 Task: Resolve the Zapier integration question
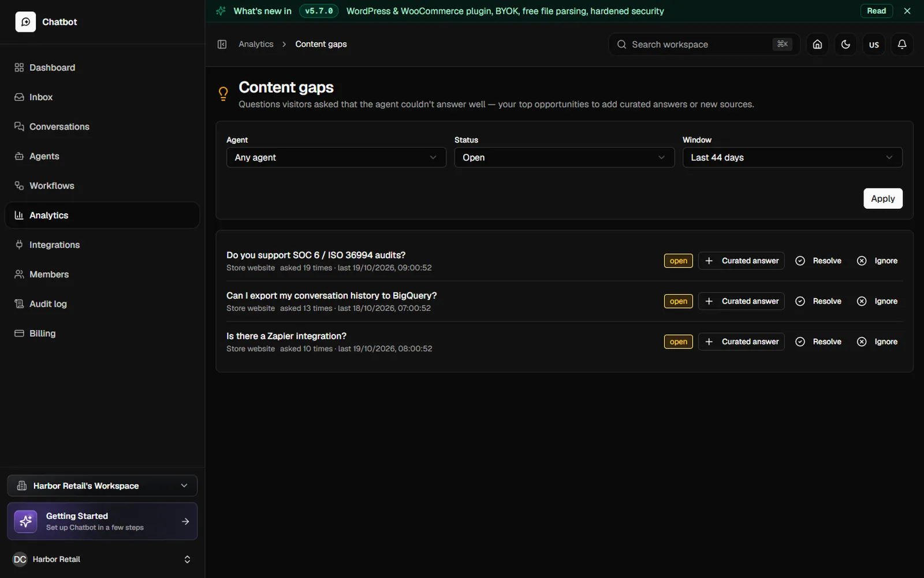click(x=818, y=342)
